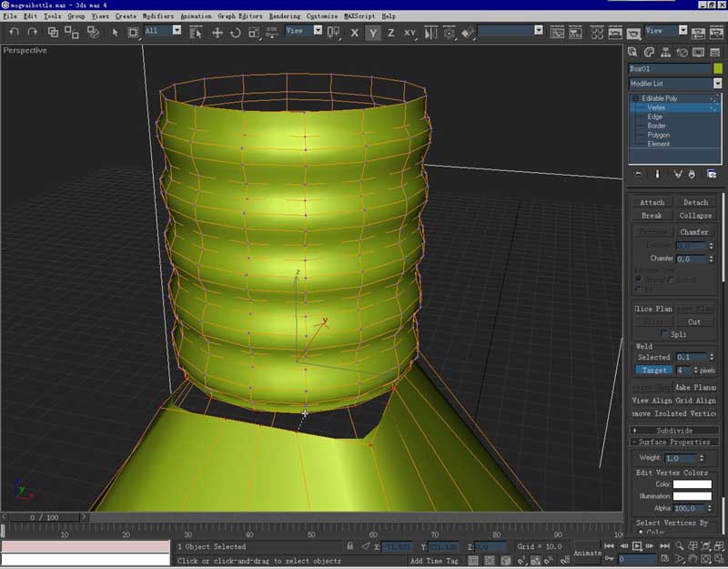Click the Collapse button
Image resolution: width=728 pixels, height=569 pixels.
pos(695,216)
